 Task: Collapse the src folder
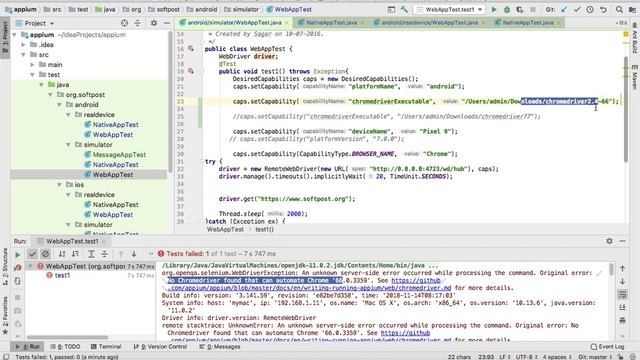point(24,55)
